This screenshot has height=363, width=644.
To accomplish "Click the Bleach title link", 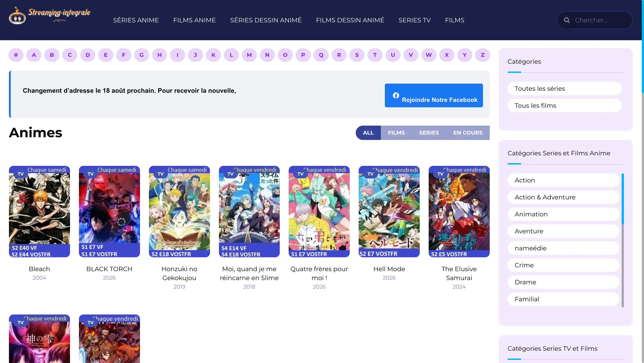I will (40, 269).
